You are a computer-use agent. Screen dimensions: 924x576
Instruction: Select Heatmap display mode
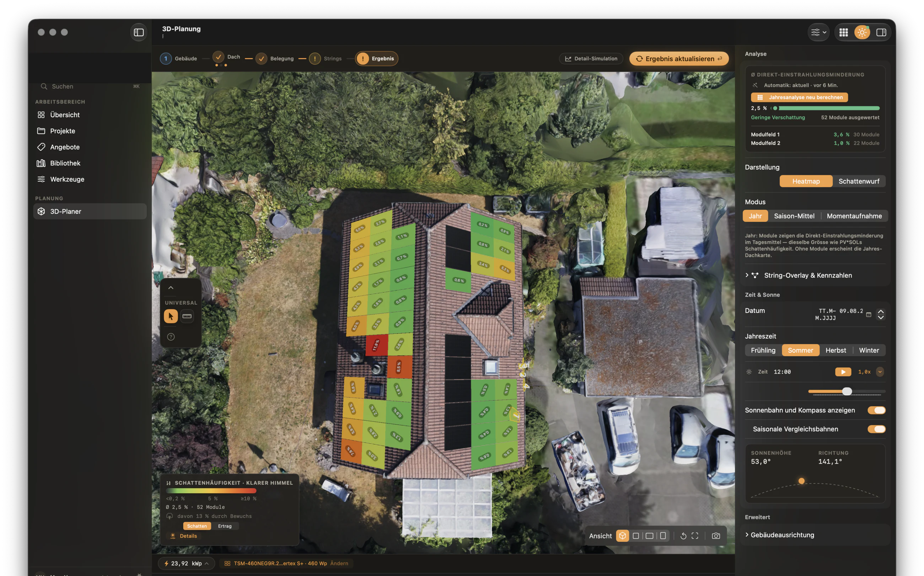[806, 181]
